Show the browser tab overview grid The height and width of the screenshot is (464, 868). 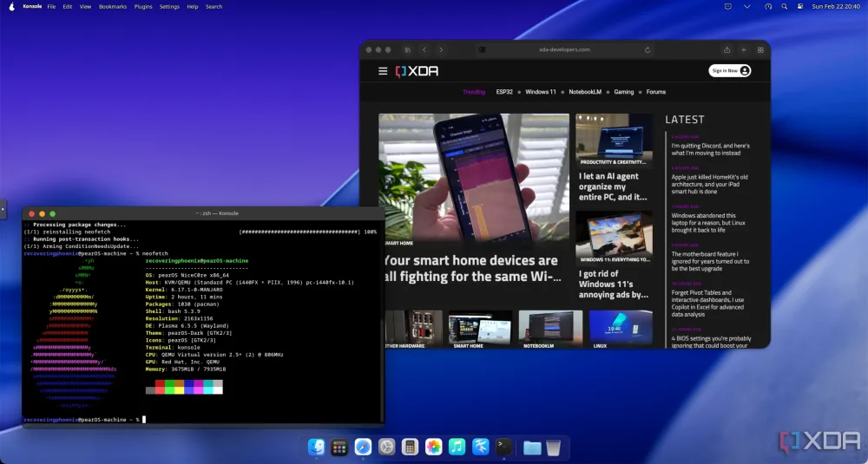point(760,49)
